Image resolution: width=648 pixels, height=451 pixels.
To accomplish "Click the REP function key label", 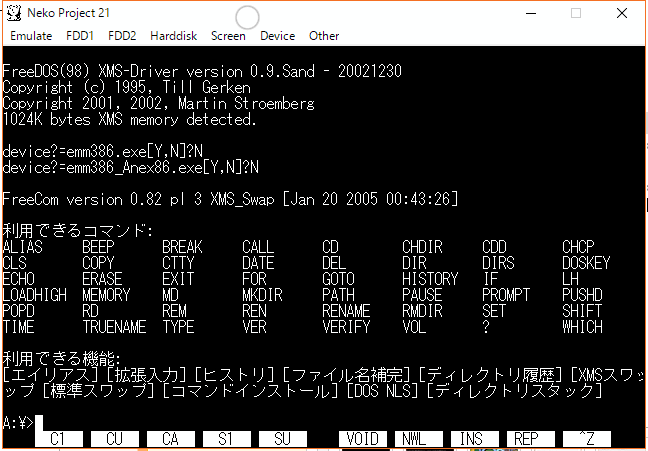I will pyautogui.click(x=530, y=438).
